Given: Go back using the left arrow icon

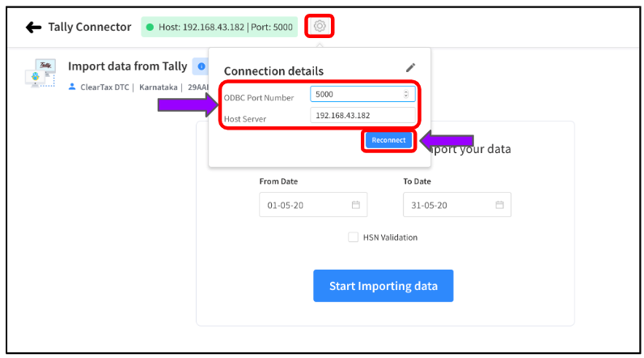Looking at the screenshot, I should pos(33,28).
